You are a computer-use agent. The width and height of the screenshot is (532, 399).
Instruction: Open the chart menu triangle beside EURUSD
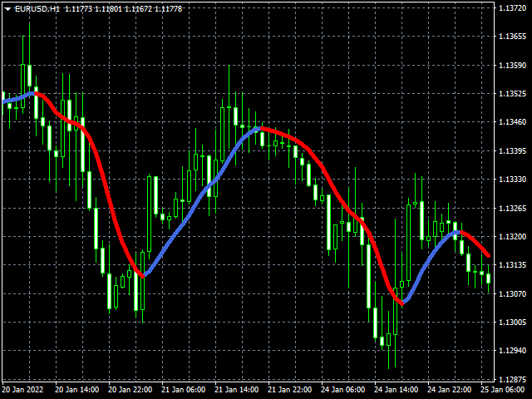tap(7, 8)
